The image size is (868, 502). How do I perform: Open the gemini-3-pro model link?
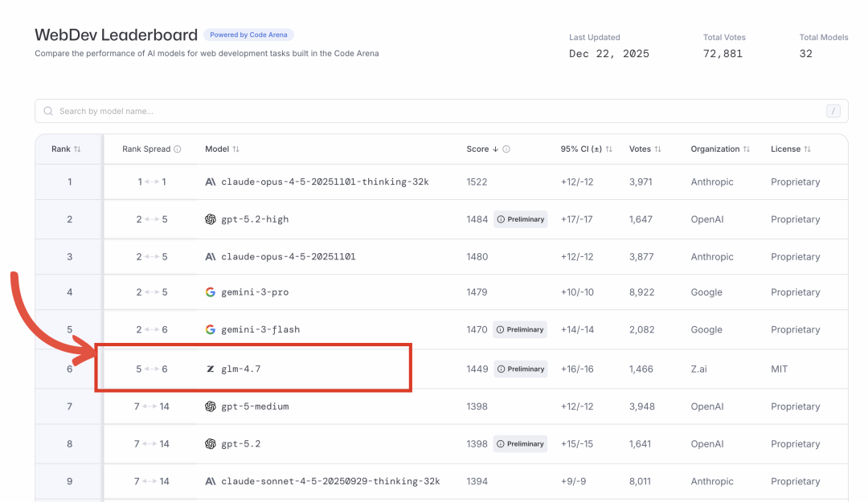click(x=255, y=292)
